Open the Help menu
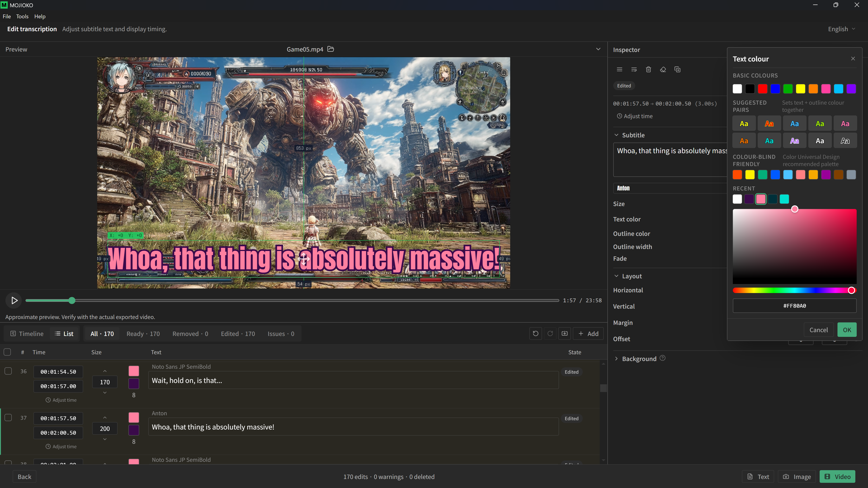 [x=40, y=16]
